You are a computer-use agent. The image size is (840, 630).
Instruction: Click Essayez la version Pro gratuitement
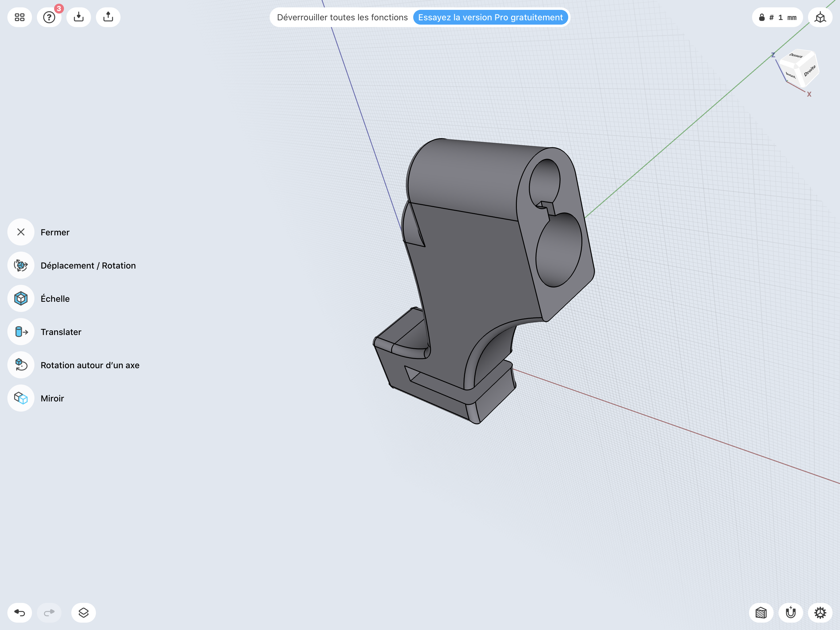(490, 18)
